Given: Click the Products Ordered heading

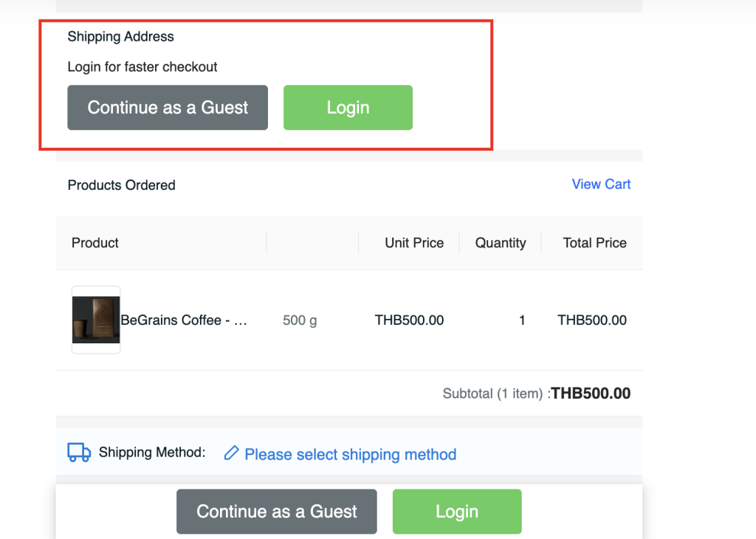Looking at the screenshot, I should 122,185.
